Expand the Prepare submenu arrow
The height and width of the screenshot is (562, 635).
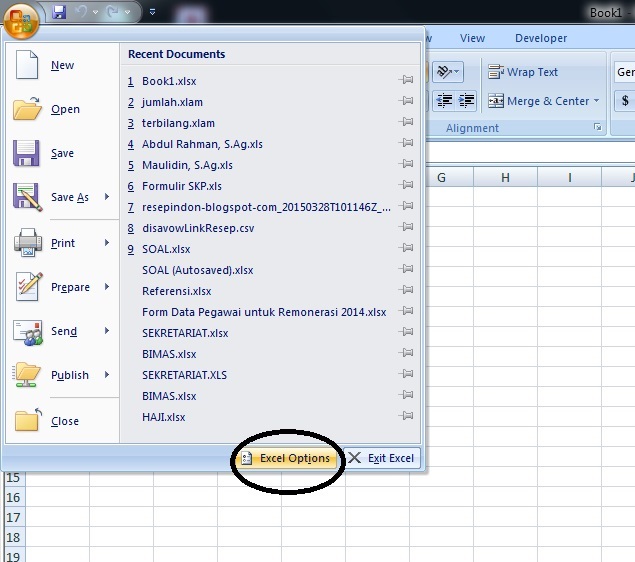107,287
